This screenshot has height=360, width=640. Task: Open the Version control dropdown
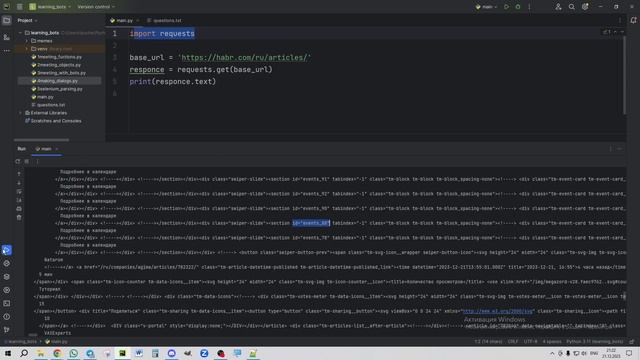coord(96,7)
